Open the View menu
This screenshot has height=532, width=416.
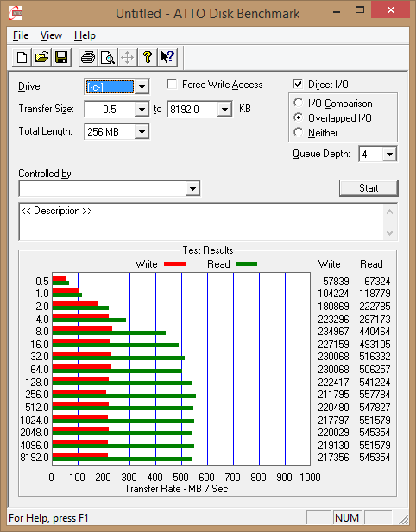pyautogui.click(x=51, y=35)
